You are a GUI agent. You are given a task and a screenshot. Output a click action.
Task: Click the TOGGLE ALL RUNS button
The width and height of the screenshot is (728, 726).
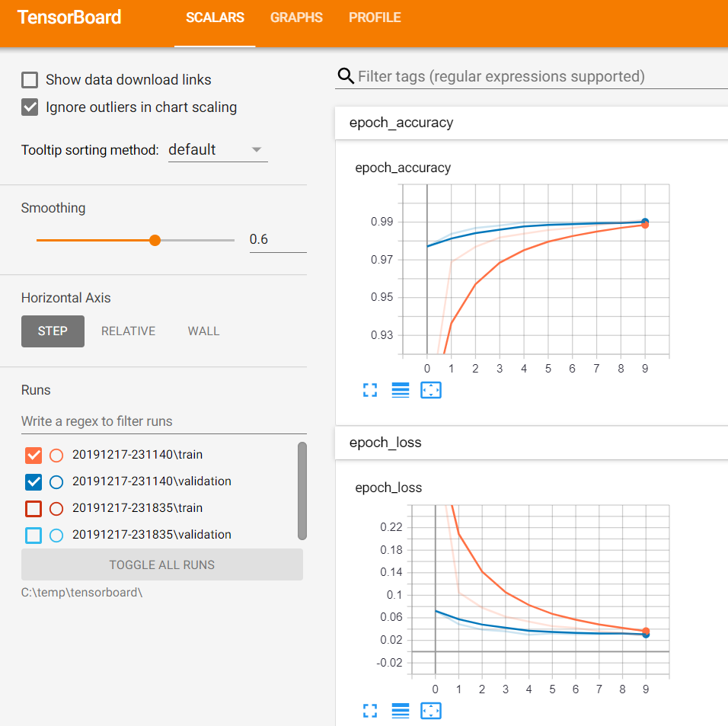[x=161, y=564]
